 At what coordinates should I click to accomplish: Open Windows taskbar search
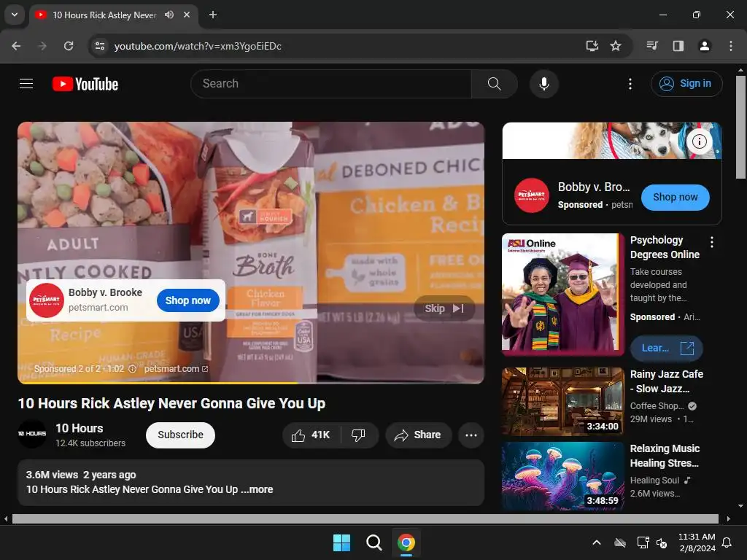tap(374, 542)
